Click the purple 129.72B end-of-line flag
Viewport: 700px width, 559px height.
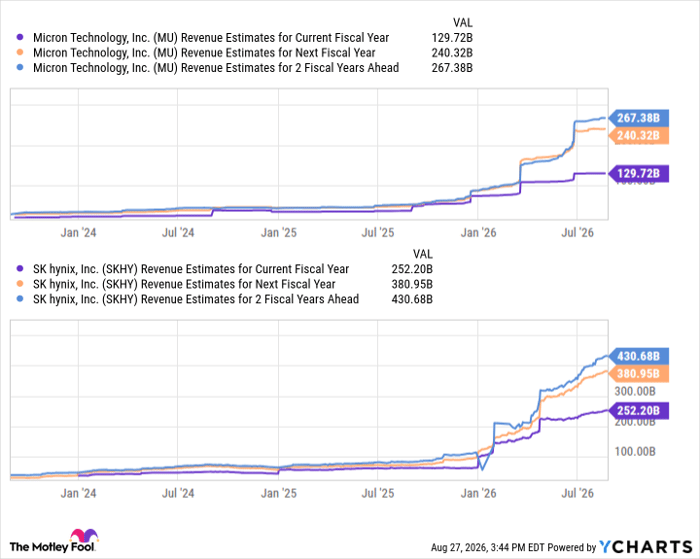(639, 173)
